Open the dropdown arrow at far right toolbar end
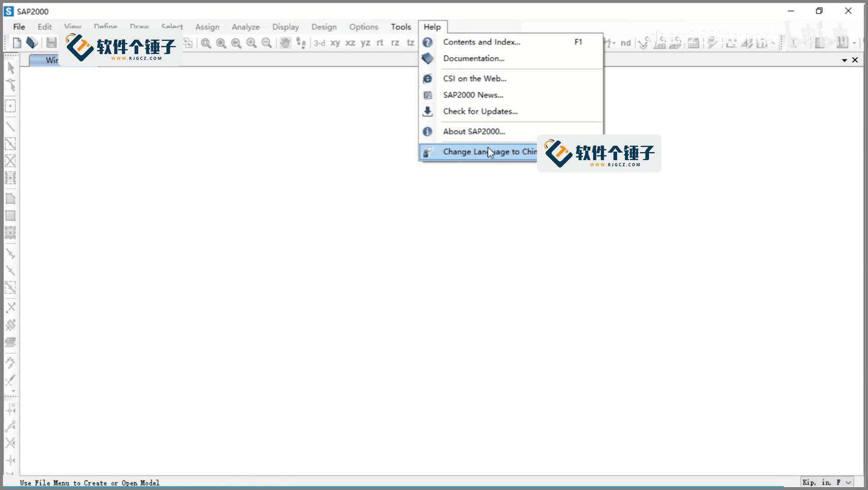The height and width of the screenshot is (490, 868). (x=854, y=43)
